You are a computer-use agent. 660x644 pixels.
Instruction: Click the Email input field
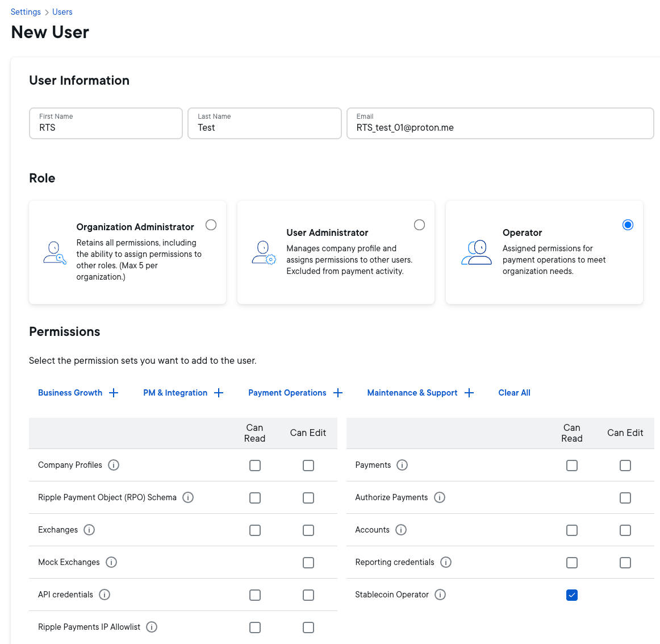point(500,127)
